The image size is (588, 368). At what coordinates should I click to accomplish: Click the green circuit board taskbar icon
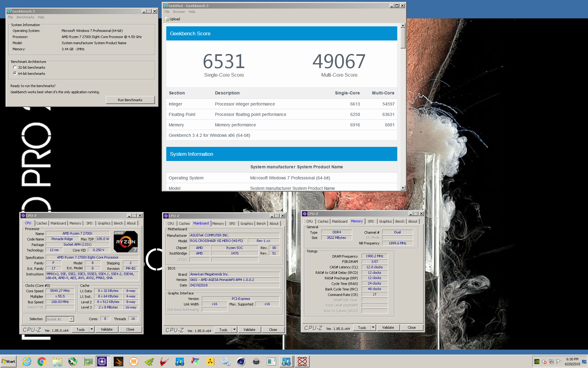point(88,362)
